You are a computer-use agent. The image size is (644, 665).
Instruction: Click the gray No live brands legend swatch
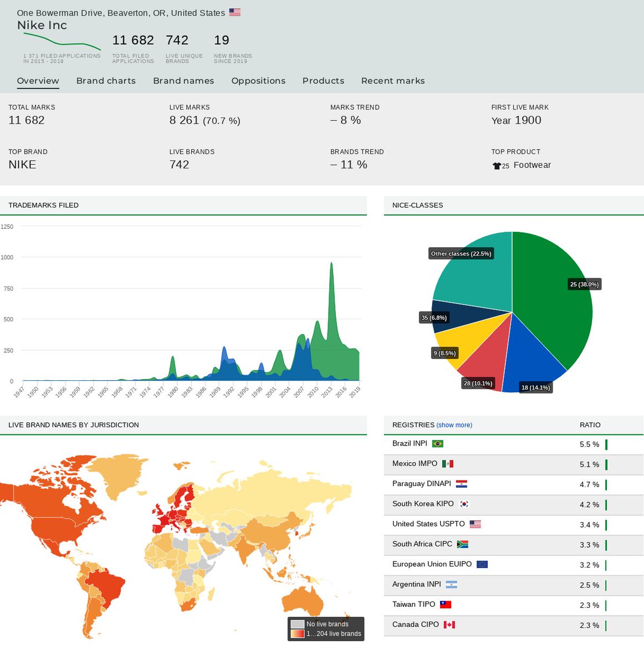pos(298,624)
